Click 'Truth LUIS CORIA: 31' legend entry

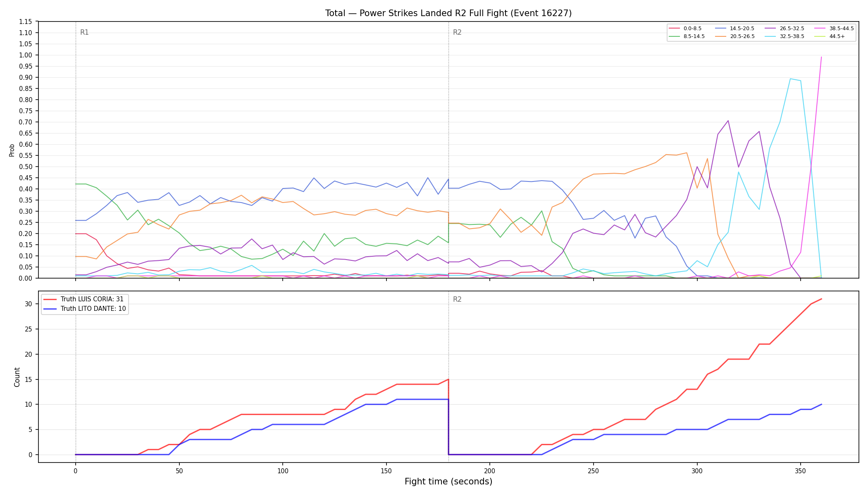[84, 299]
